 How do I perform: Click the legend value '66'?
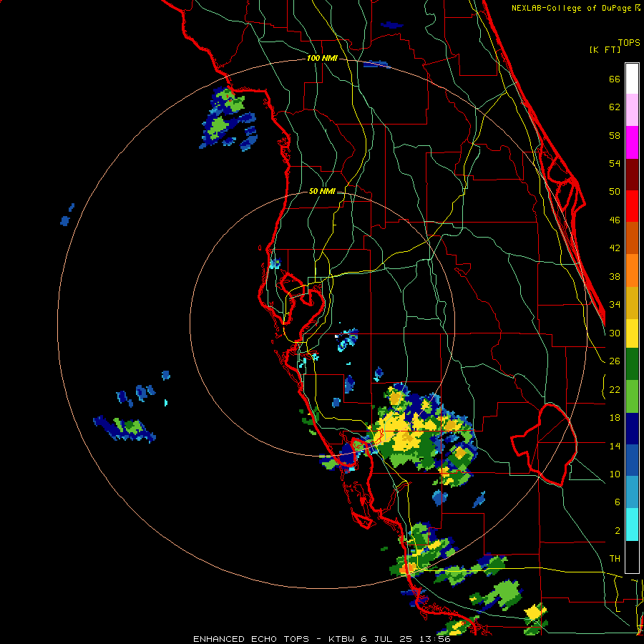pos(615,79)
